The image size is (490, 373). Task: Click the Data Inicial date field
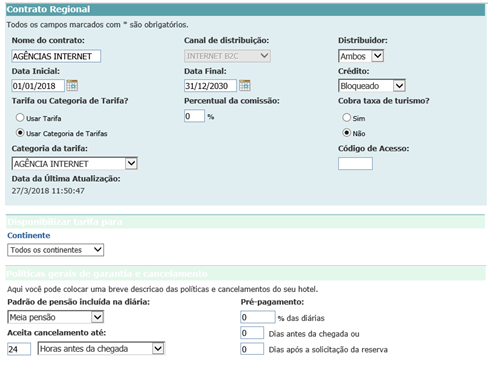pos(38,86)
